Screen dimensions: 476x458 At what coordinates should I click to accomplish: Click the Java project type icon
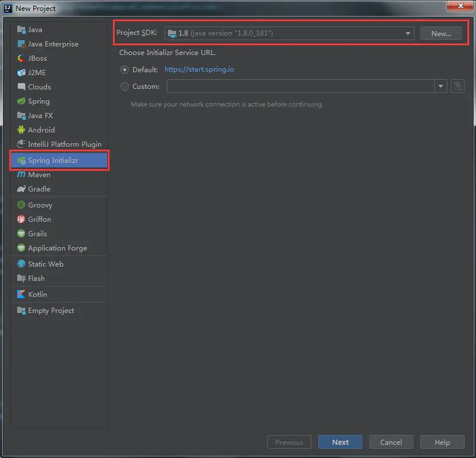(21, 30)
